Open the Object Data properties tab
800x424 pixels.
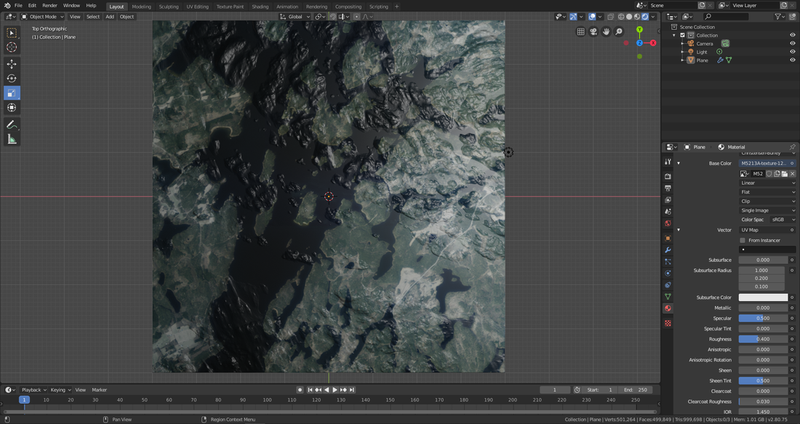click(668, 296)
